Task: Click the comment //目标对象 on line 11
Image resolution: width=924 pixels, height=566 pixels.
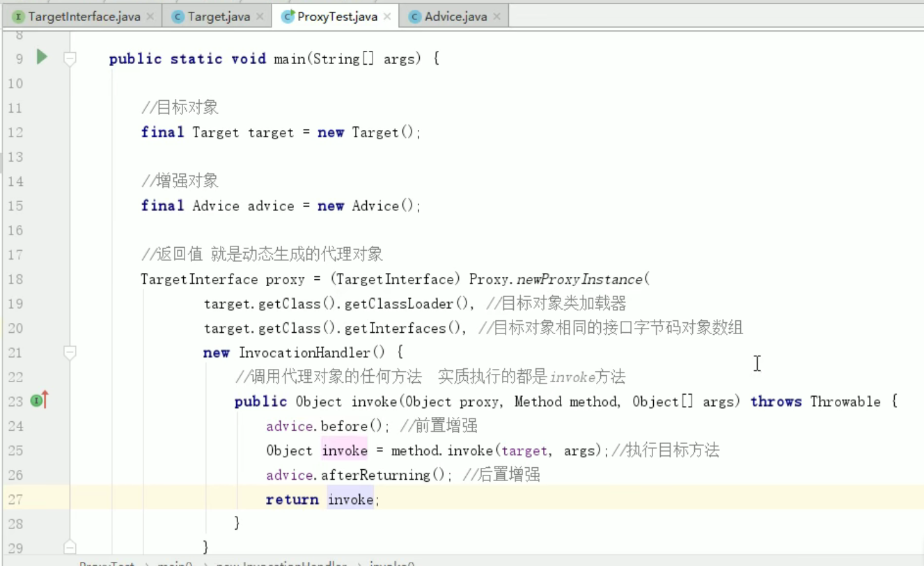Action: coord(180,108)
